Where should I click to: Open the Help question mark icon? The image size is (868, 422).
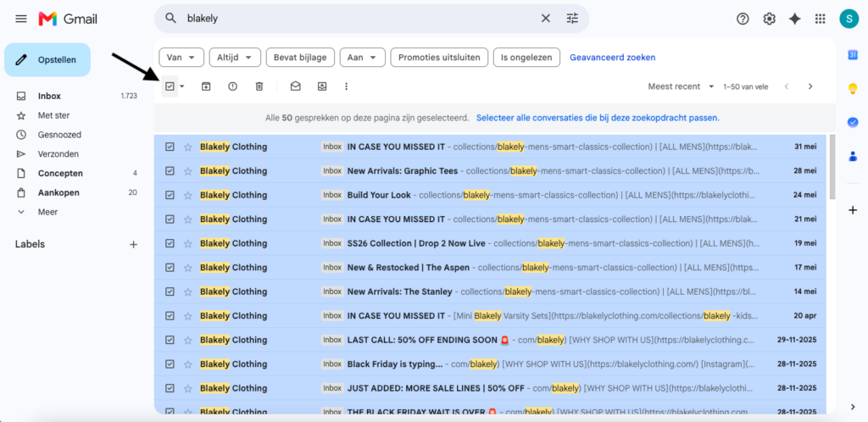[743, 19]
